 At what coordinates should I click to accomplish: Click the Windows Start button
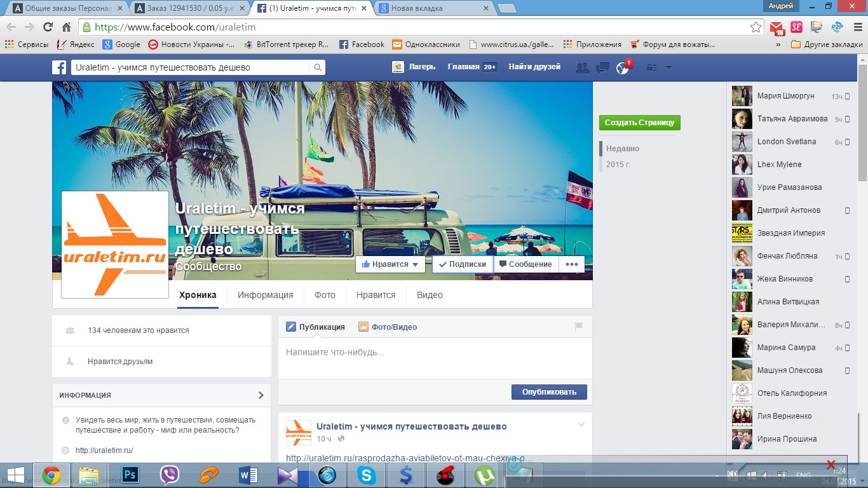[x=15, y=475]
